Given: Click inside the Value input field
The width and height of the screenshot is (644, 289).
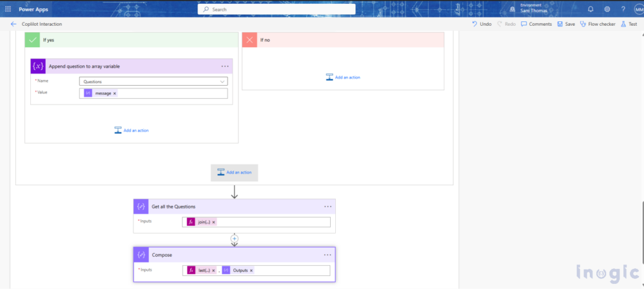Looking at the screenshot, I should (x=153, y=93).
